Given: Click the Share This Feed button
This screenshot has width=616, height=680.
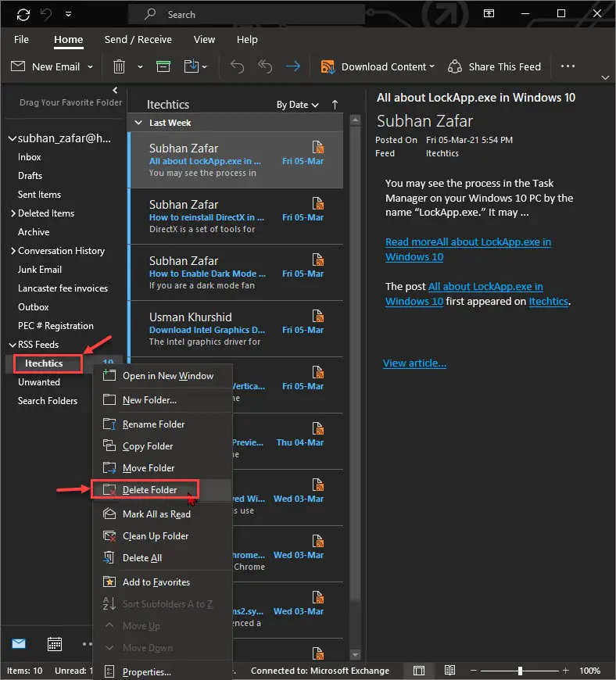Looking at the screenshot, I should [x=495, y=66].
